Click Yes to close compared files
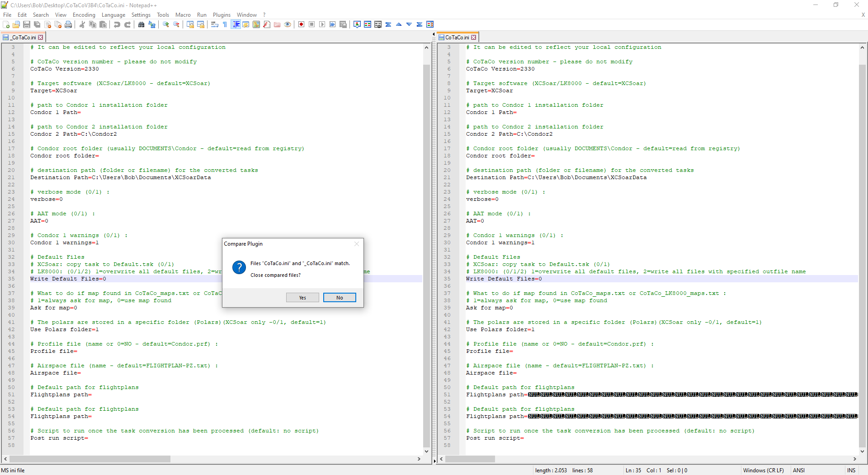 (x=302, y=298)
